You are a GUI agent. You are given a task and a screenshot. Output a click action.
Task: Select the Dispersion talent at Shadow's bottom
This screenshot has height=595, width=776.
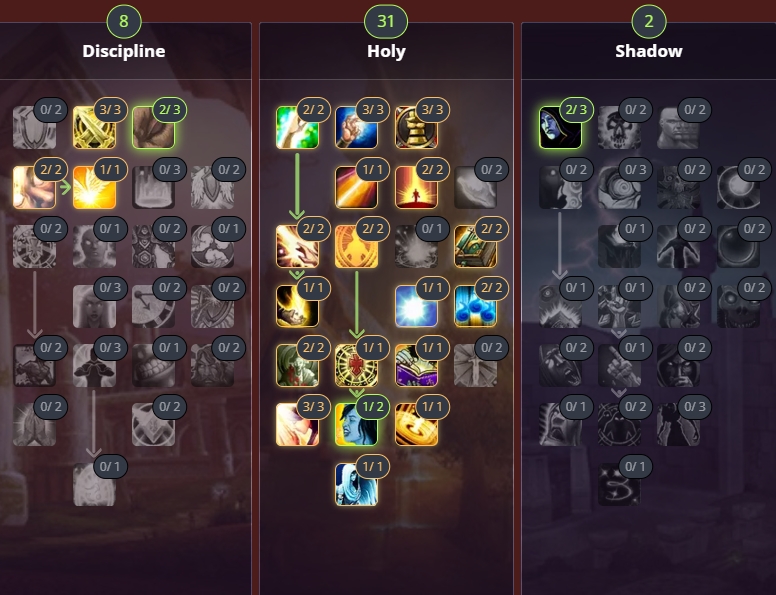pos(619,484)
